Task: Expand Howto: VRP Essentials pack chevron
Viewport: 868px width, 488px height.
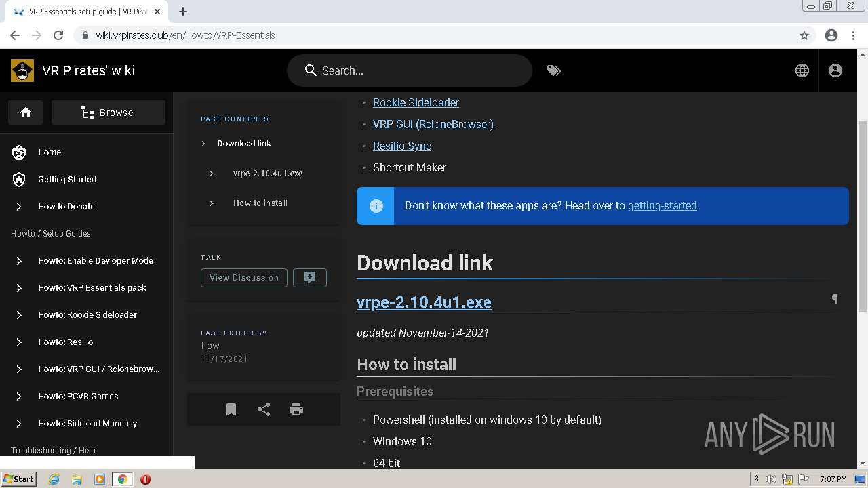Action: (19, 288)
